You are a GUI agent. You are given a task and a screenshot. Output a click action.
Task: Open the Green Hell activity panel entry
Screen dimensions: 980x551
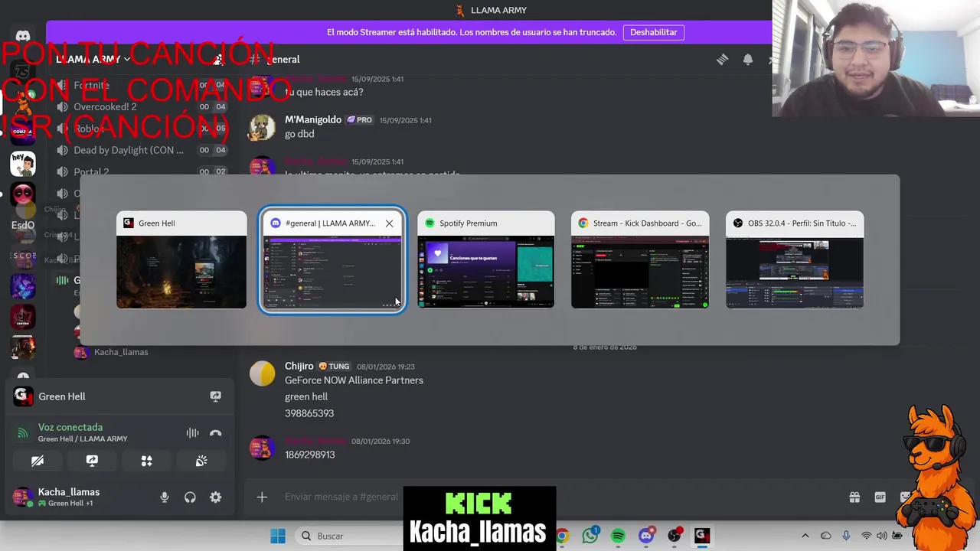click(61, 396)
